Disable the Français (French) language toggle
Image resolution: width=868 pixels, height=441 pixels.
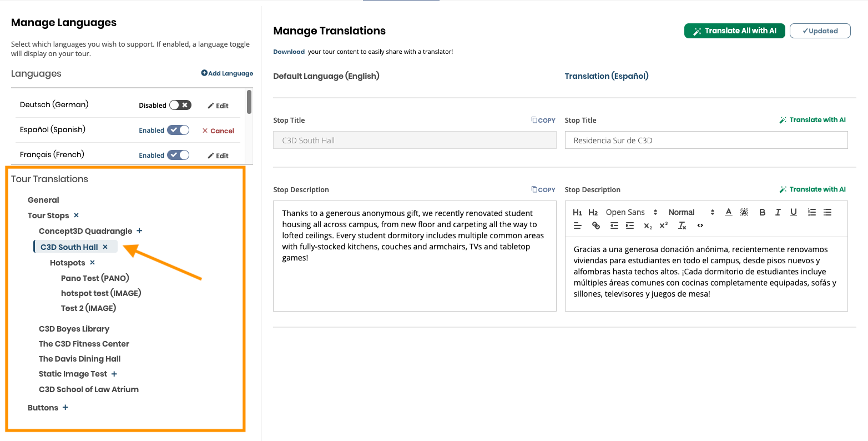178,155
